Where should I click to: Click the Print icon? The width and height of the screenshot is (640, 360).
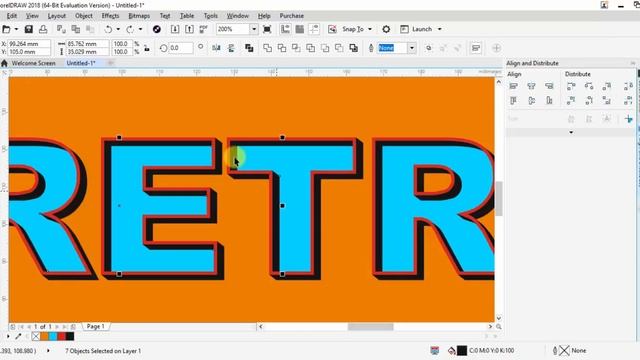[x=43, y=29]
